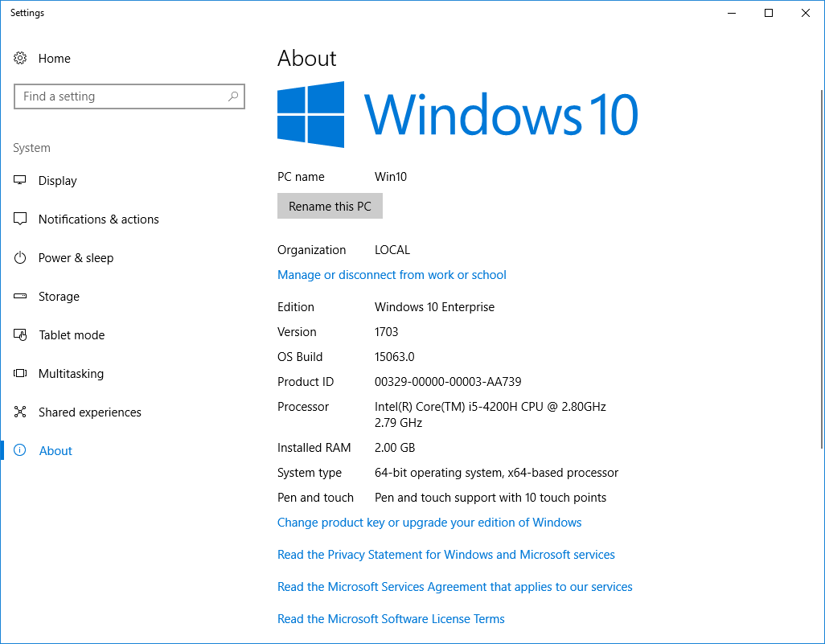Click Product ID 00329-00000-00003-AA739
This screenshot has height=644, width=825.
[448, 382]
